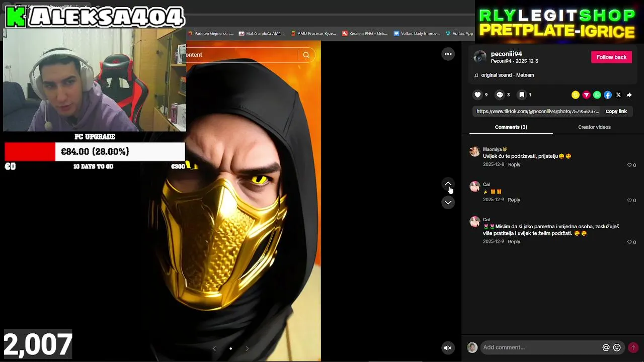Click the yellow embed share icon
This screenshot has width=644, height=362.
(576, 95)
